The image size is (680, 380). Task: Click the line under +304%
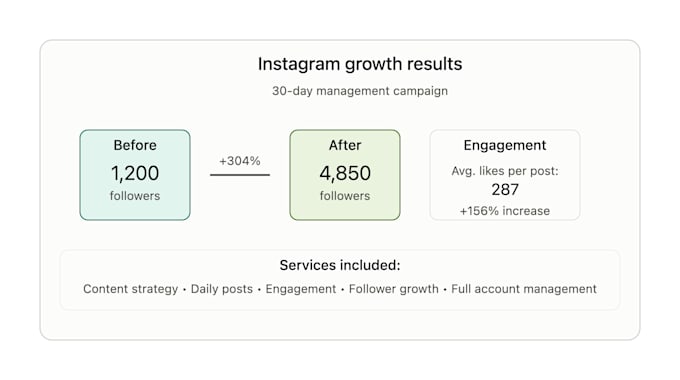(x=240, y=175)
